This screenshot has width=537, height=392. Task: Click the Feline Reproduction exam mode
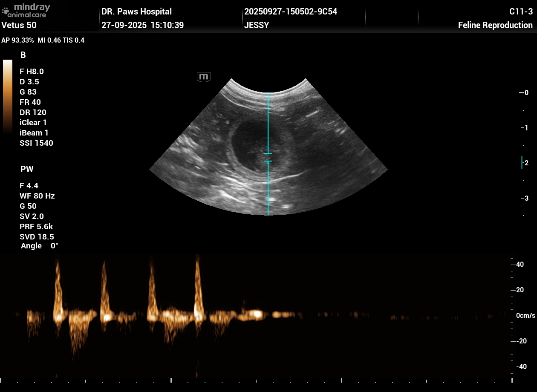tap(495, 25)
